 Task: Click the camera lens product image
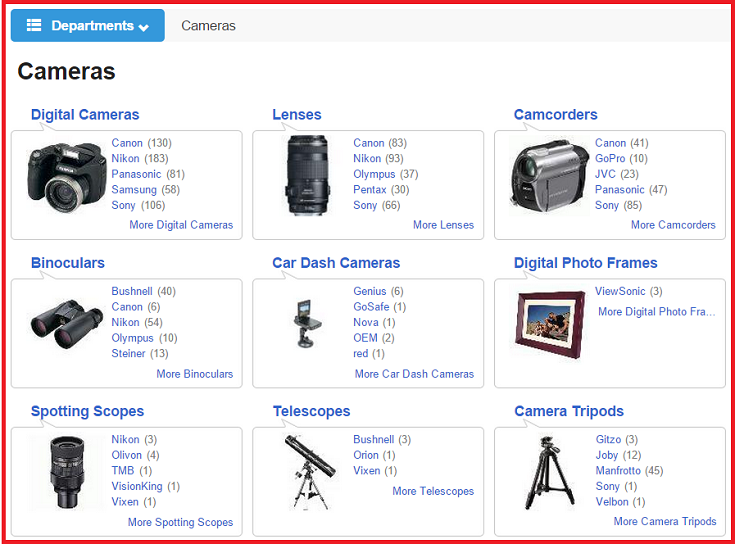pyautogui.click(x=308, y=175)
